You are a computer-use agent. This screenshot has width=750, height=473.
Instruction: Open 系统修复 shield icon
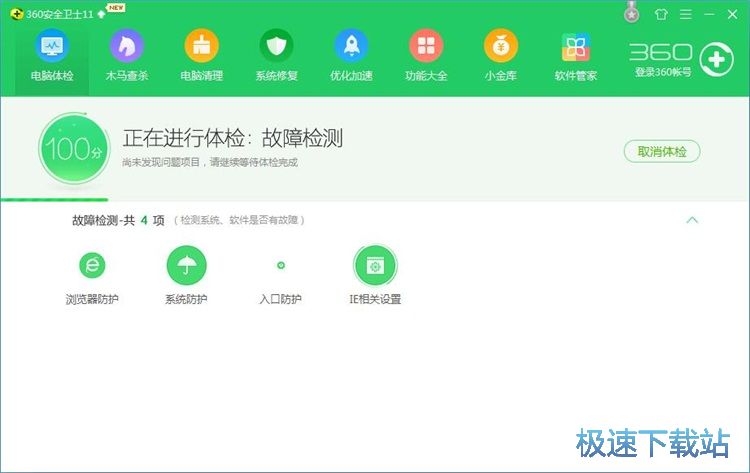click(x=276, y=46)
